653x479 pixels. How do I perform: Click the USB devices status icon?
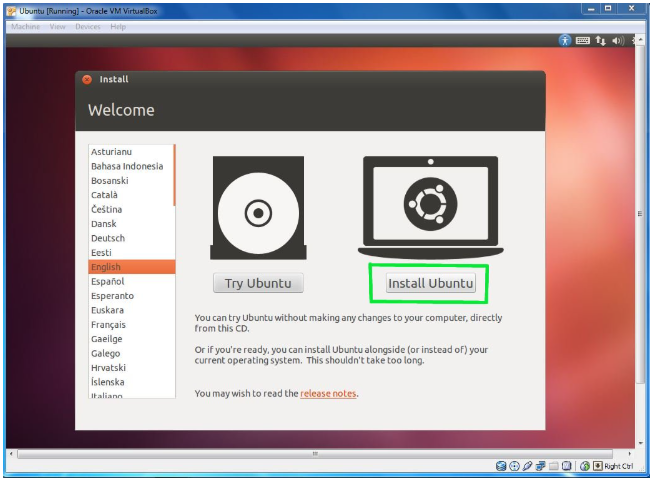[527, 466]
